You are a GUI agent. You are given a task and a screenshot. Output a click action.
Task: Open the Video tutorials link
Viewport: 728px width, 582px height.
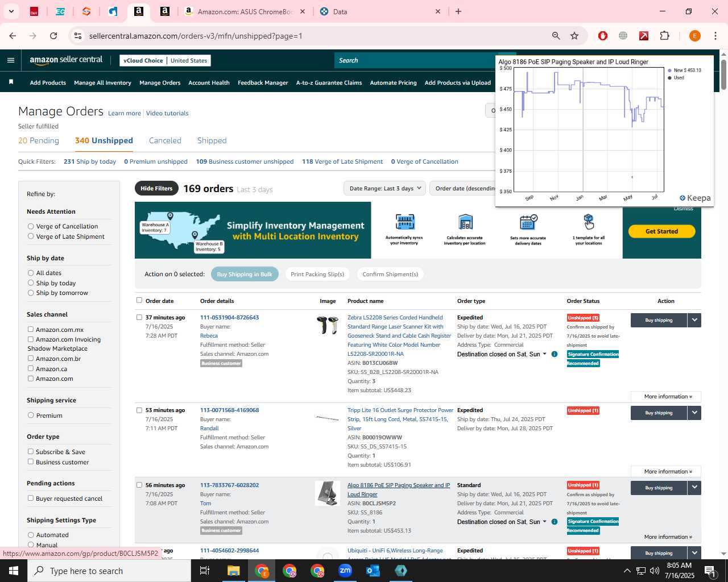[167, 113]
